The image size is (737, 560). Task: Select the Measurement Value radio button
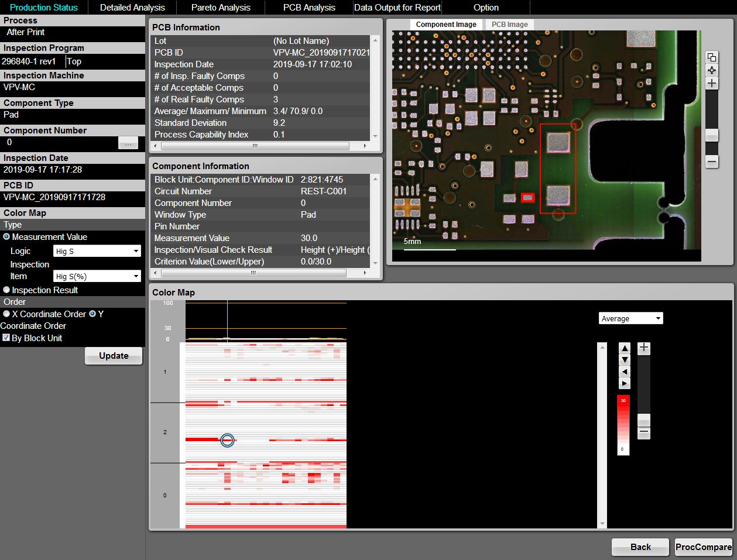[6, 237]
